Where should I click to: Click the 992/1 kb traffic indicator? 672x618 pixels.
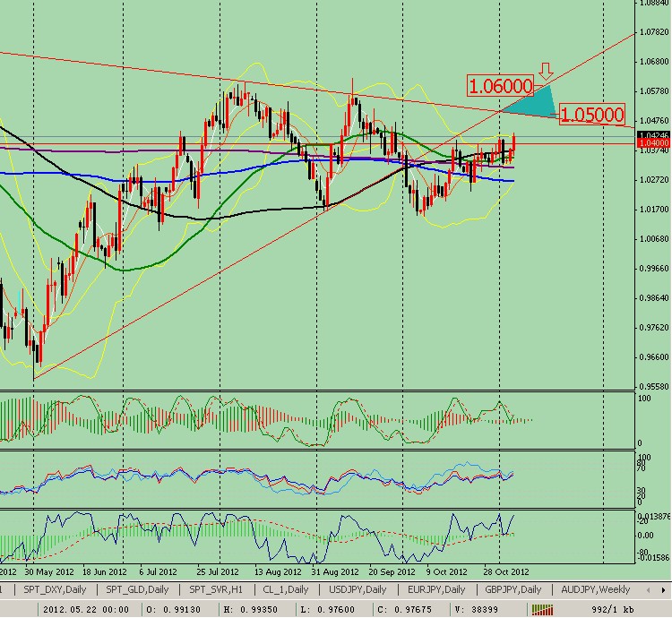point(613,609)
